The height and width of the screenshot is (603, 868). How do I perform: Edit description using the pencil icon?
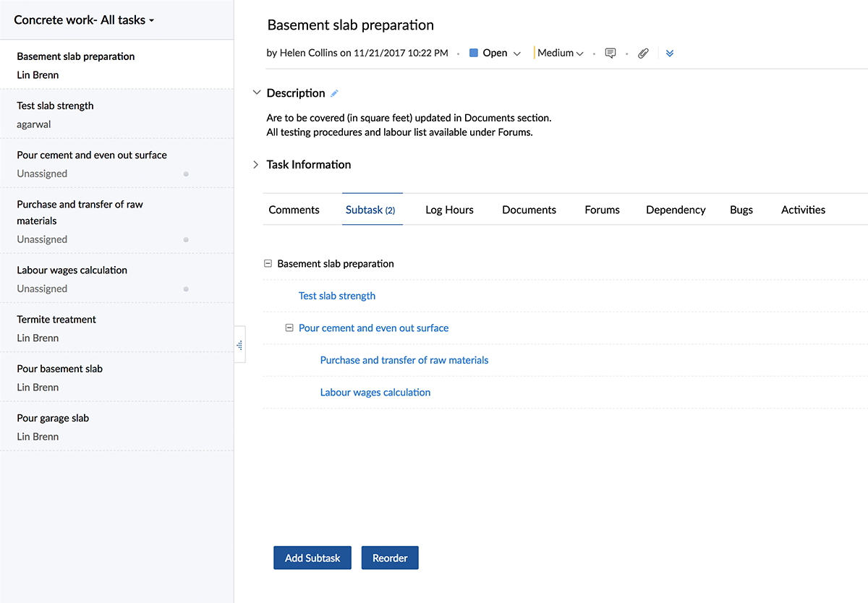[334, 93]
